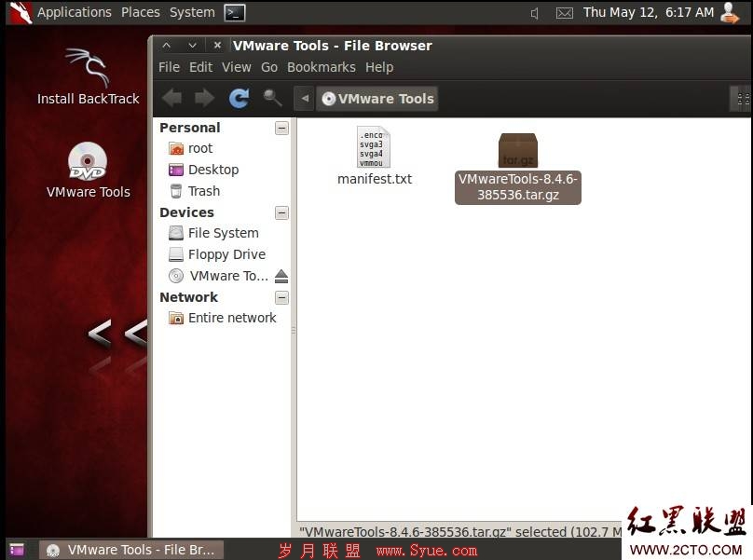Click the mail envelope panel icon
This screenshot has height=560, width=753.
click(564, 13)
